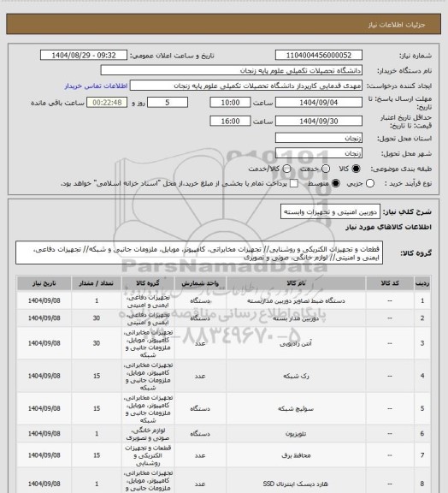The width and height of the screenshot is (448, 493).
Task: Click the delivery city field زنجان
Action: (x=319, y=153)
